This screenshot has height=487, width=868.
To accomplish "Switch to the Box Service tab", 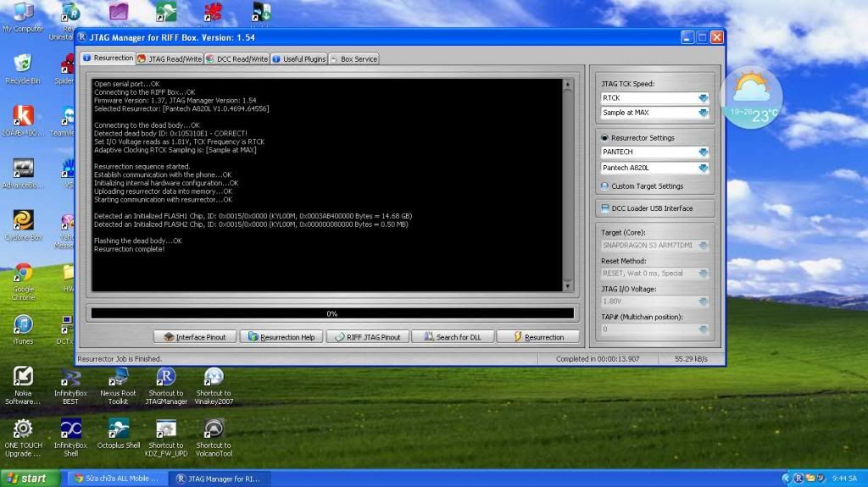I will tap(353, 58).
